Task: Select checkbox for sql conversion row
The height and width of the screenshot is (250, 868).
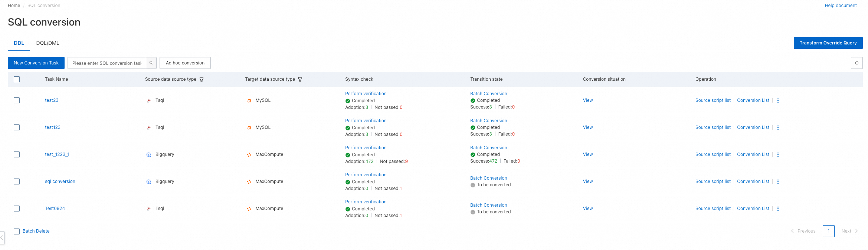Action: [x=17, y=181]
